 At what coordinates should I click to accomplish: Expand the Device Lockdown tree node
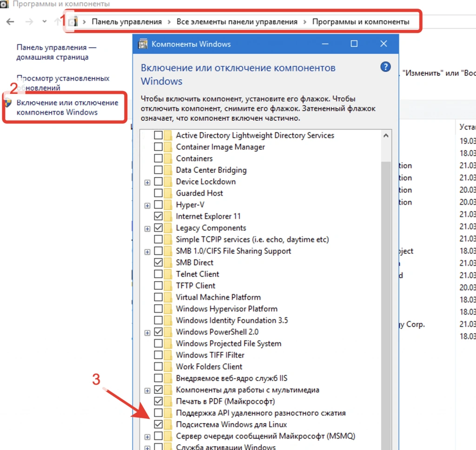point(147,183)
